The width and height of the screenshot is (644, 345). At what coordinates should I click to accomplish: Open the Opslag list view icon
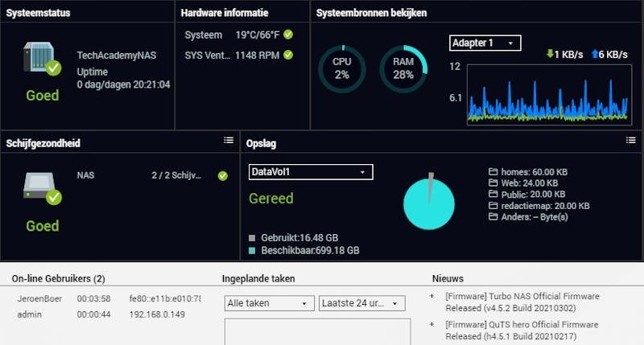pyautogui.click(x=631, y=140)
